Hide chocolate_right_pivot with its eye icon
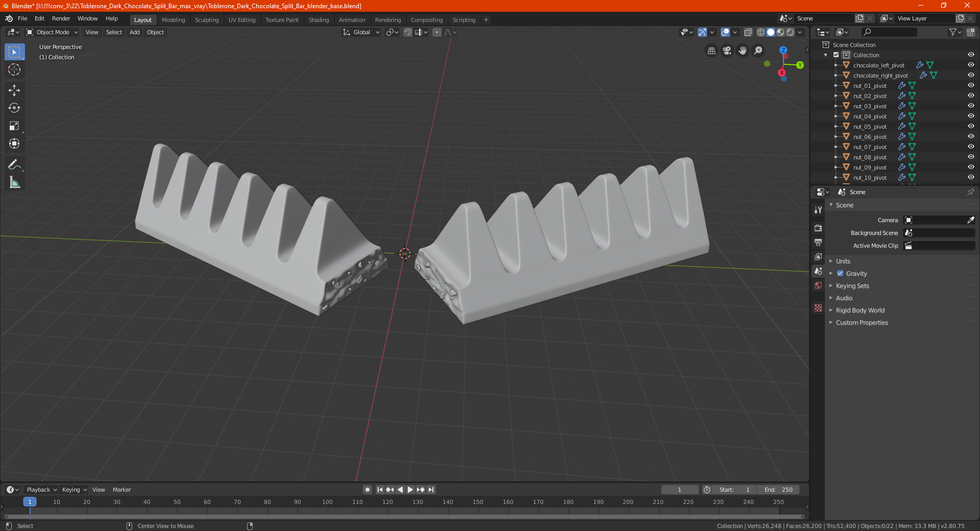 (x=971, y=75)
